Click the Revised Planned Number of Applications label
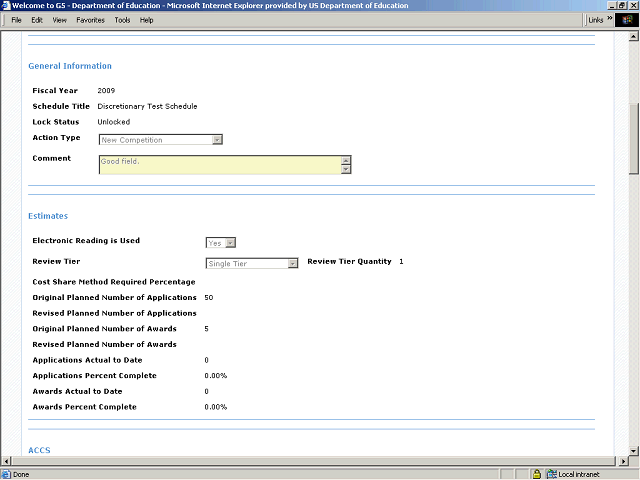 (114, 313)
